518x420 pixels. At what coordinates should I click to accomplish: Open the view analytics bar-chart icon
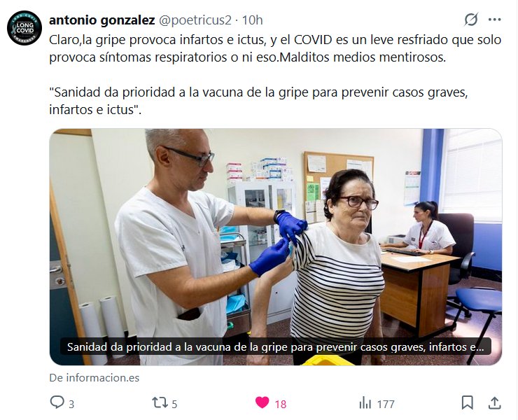point(365,402)
